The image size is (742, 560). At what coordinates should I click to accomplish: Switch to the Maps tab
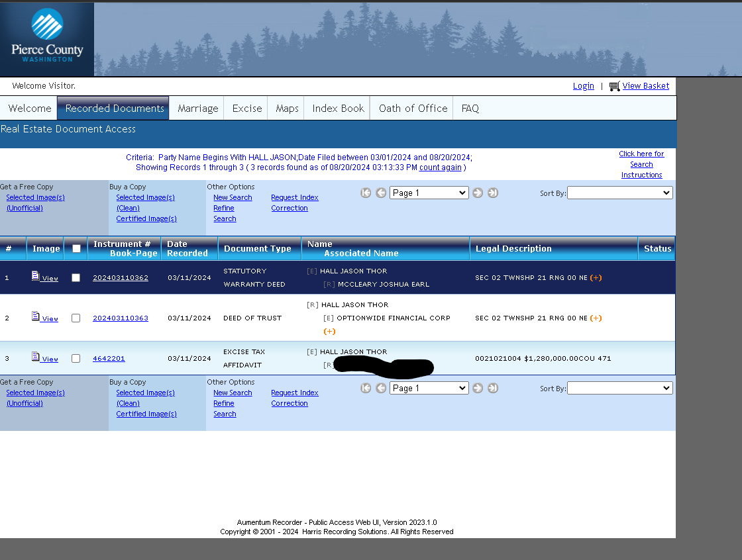[287, 109]
